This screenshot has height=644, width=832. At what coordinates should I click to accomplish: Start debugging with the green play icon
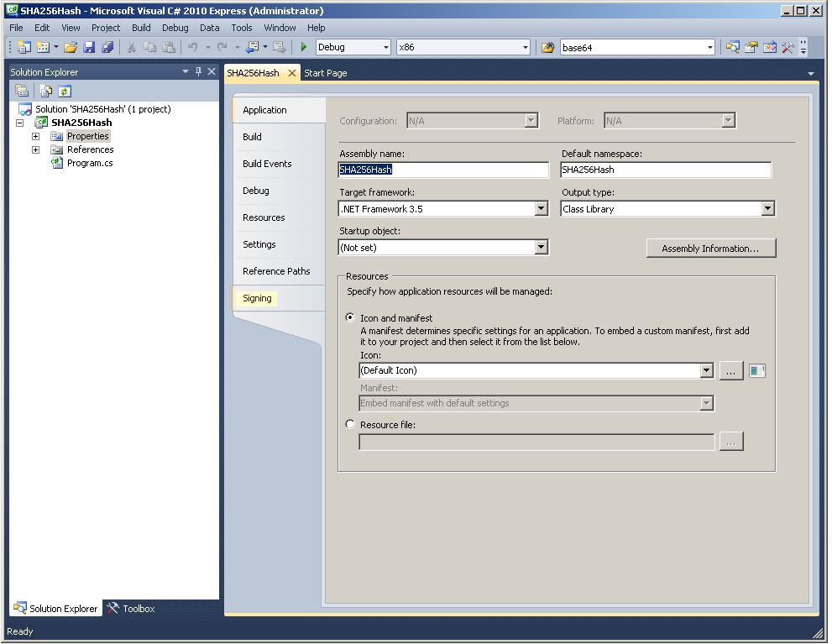coord(304,48)
